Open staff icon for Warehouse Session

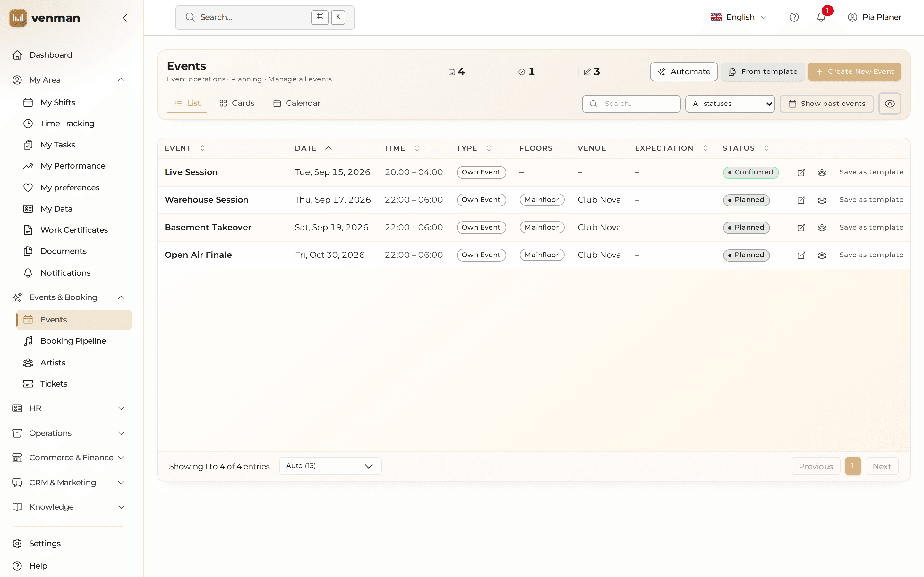[x=822, y=200]
